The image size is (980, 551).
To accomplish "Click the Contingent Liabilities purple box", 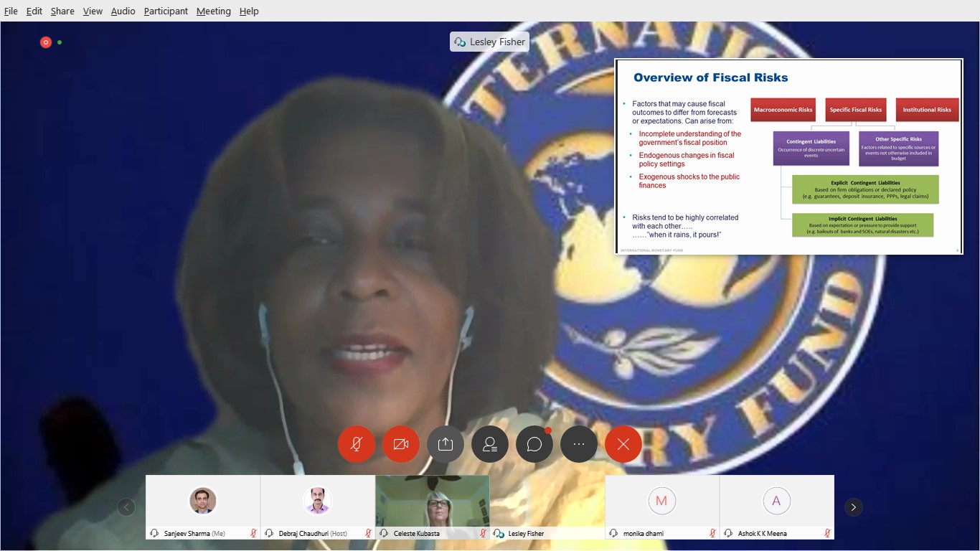I will 811,148.
